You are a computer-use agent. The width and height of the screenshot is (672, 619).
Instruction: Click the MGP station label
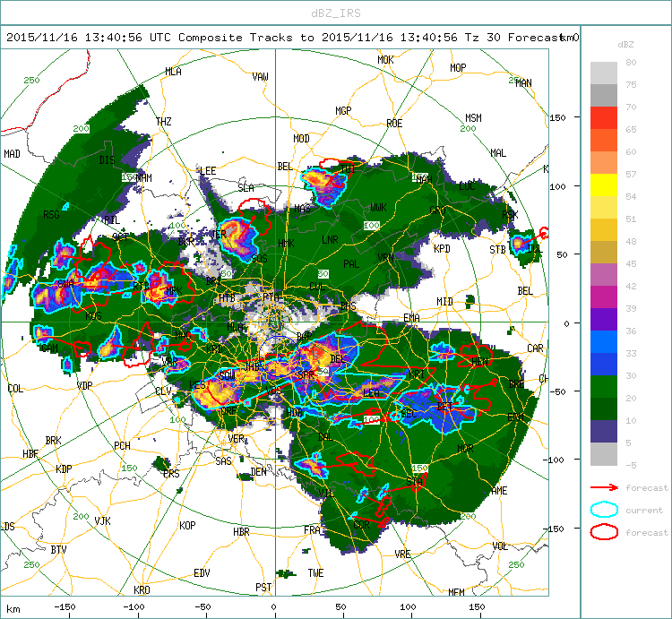coord(343,111)
